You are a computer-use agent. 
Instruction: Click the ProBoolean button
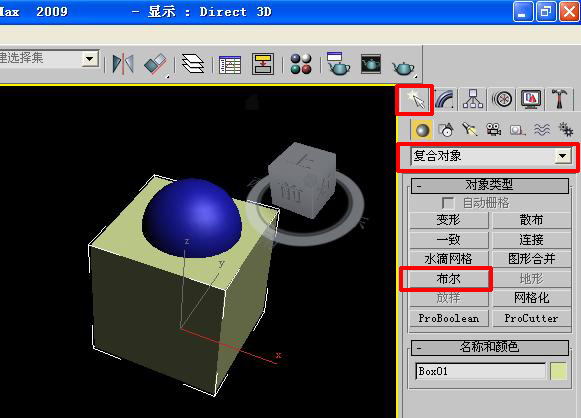coord(449,318)
